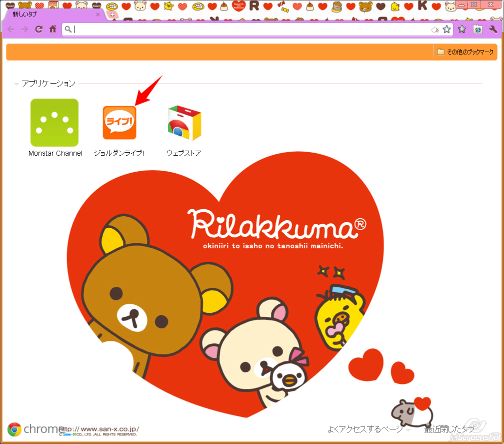This screenshot has width=504, height=444.
Task: Click into the address bar field
Action: point(250,30)
